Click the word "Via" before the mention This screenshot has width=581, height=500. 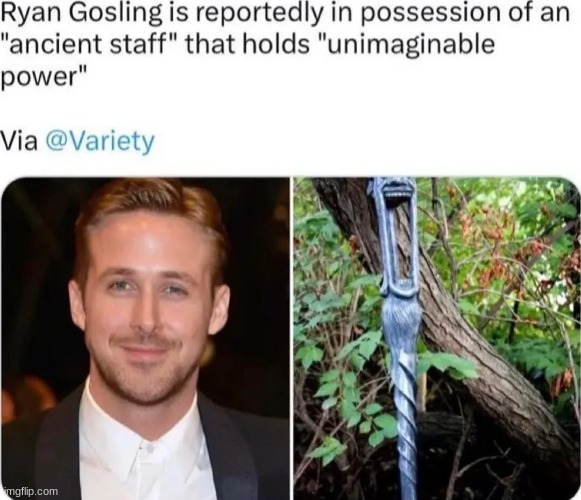click(x=19, y=141)
